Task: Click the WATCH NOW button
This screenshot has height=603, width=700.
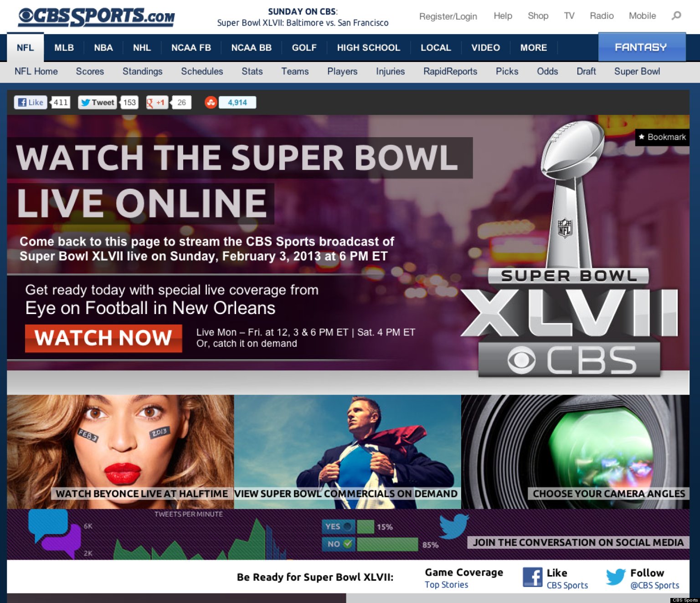Action: click(103, 338)
